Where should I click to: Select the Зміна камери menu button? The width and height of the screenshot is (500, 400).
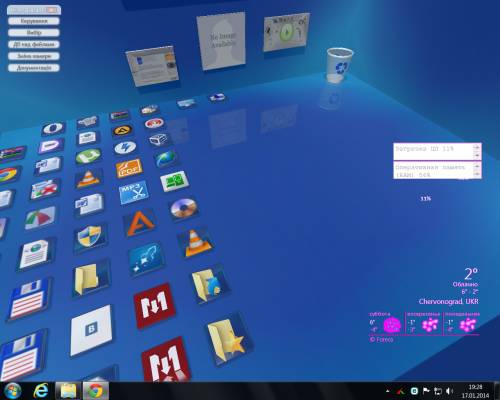coord(34,56)
